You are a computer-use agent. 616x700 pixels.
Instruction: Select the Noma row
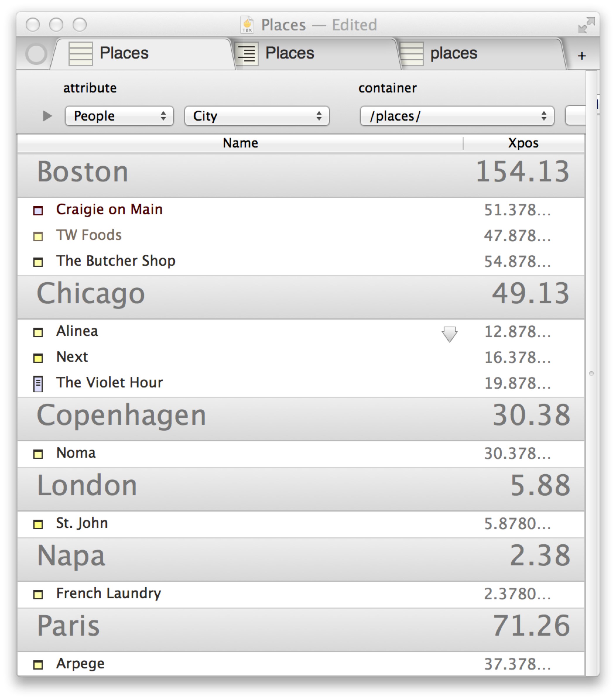(x=301, y=454)
